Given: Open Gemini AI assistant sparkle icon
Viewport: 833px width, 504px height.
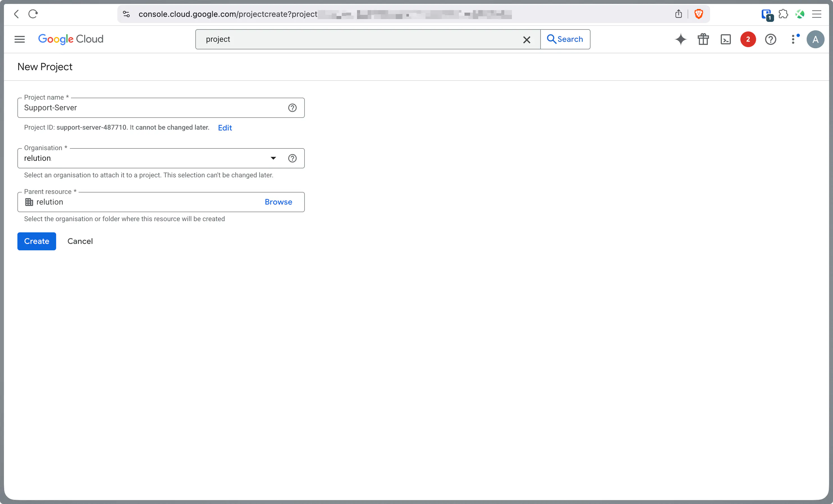Looking at the screenshot, I should coord(681,39).
